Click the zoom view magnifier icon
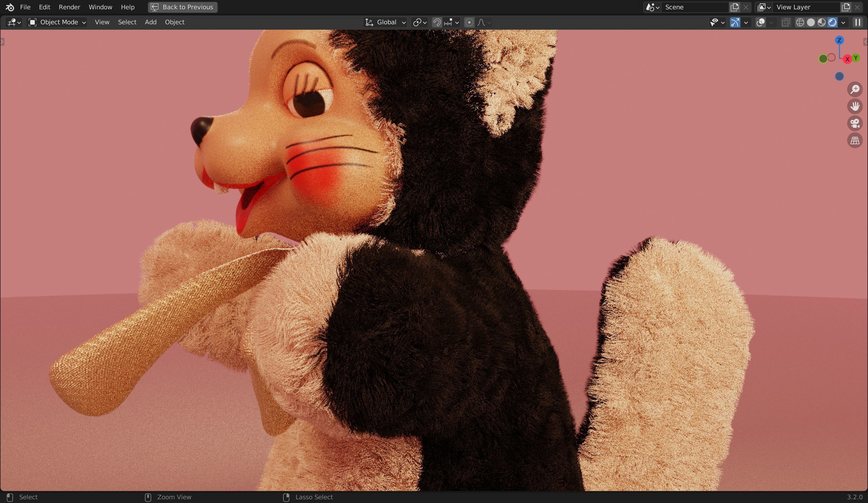 [855, 89]
